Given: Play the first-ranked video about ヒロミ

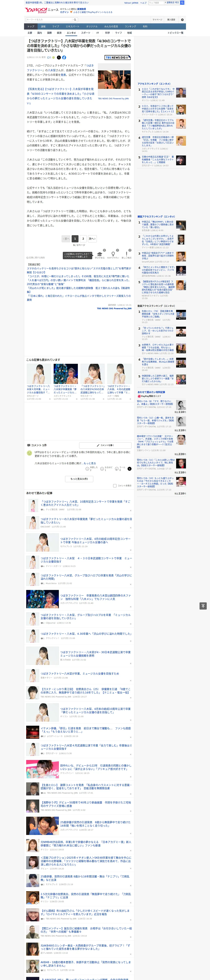Looking at the screenshot, I should tap(181, 315).
